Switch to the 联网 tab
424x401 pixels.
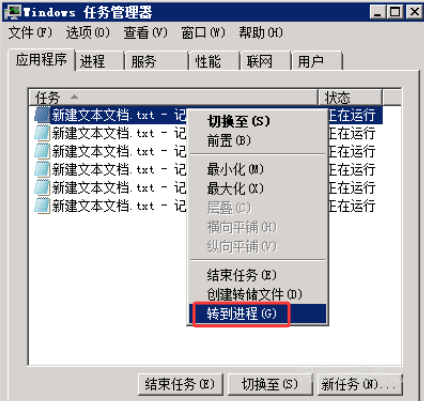[x=266, y=61]
